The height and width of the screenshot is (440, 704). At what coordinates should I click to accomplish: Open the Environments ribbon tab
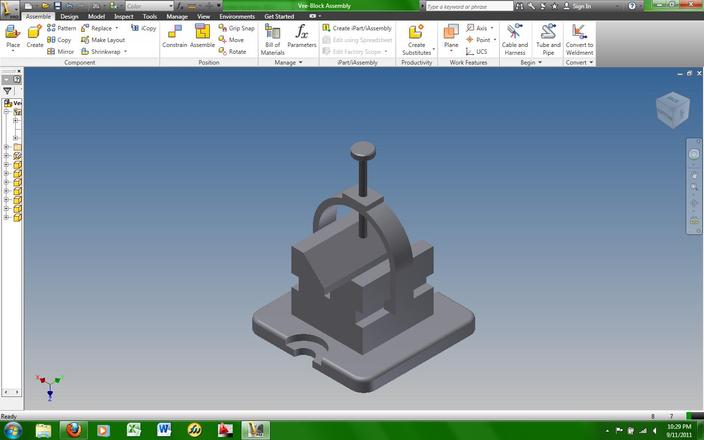[x=237, y=16]
